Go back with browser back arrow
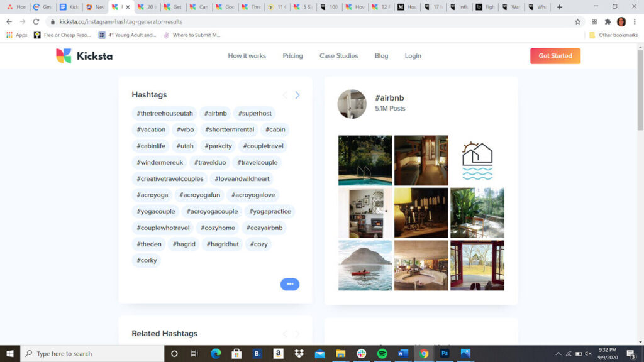Viewport: 644px width, 362px height. click(9, 22)
